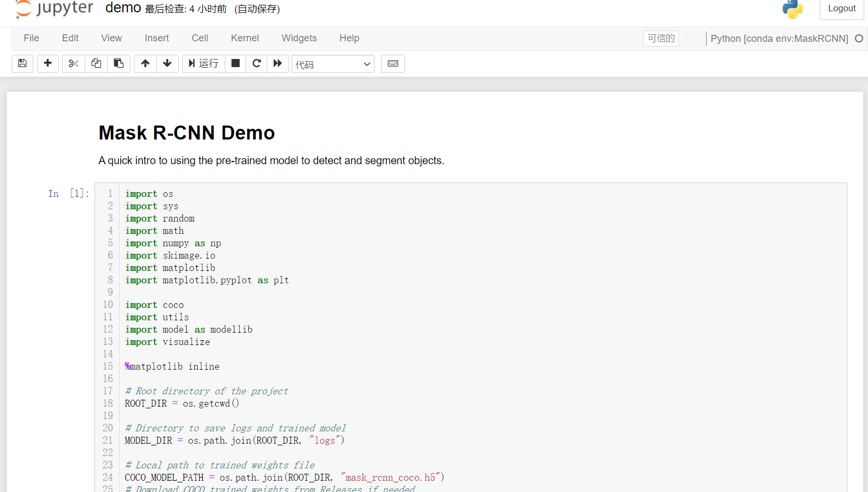The width and height of the screenshot is (868, 492).
Task: Open the command palette keyboard icon
Action: (x=393, y=63)
